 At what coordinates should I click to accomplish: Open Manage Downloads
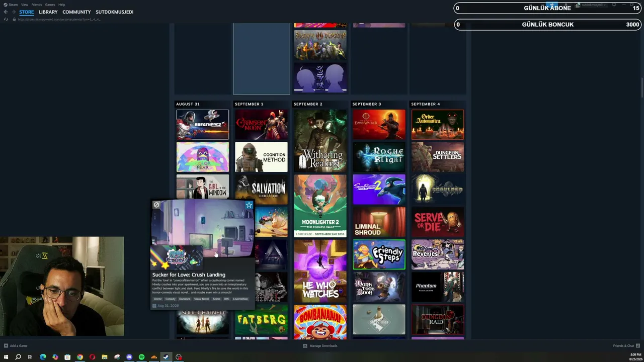[x=320, y=346]
